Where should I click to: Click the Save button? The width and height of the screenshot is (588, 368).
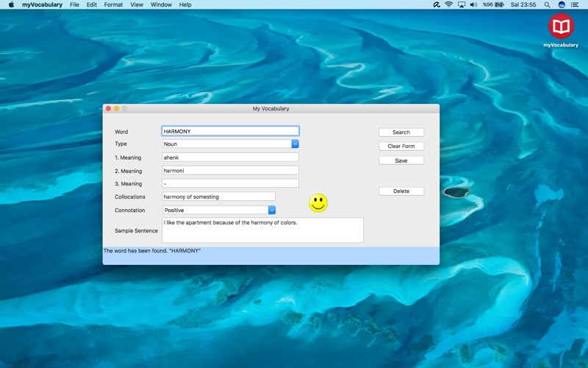pyautogui.click(x=401, y=160)
